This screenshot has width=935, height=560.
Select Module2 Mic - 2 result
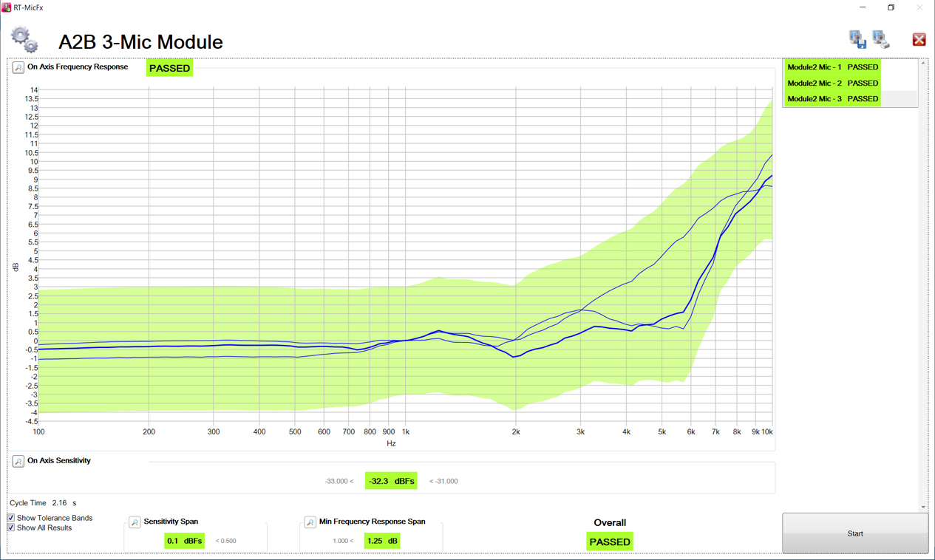[832, 83]
